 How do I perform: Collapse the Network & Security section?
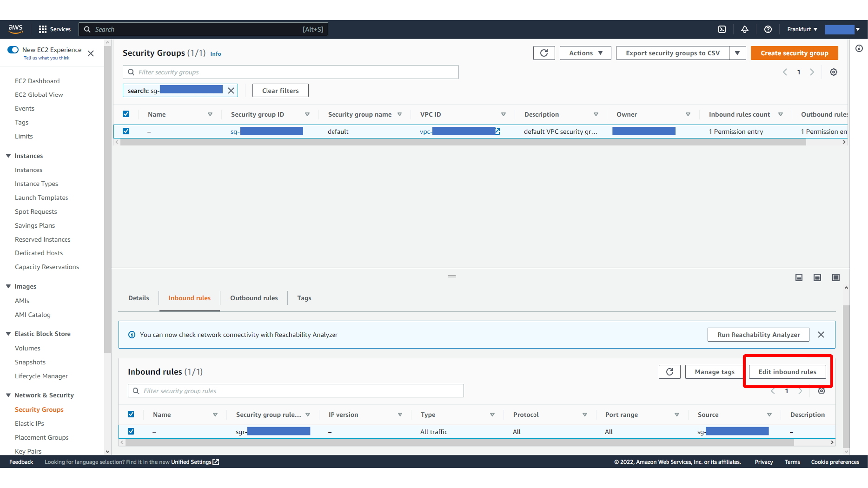[8, 395]
